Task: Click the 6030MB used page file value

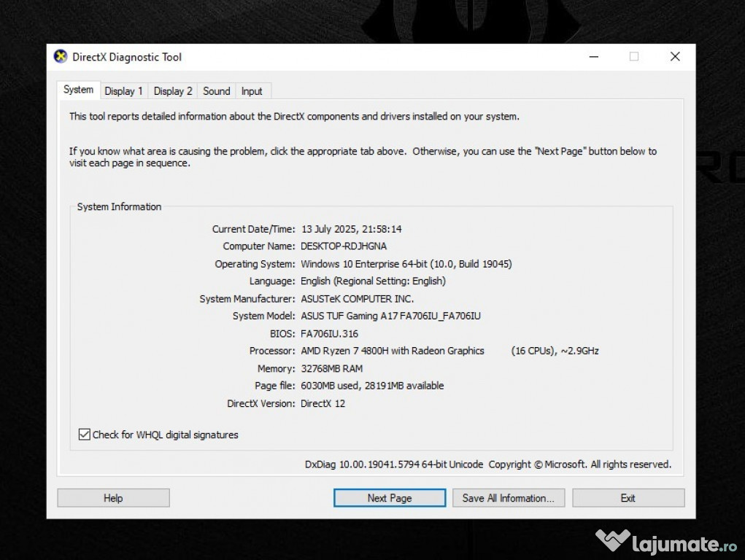Action: pos(372,386)
